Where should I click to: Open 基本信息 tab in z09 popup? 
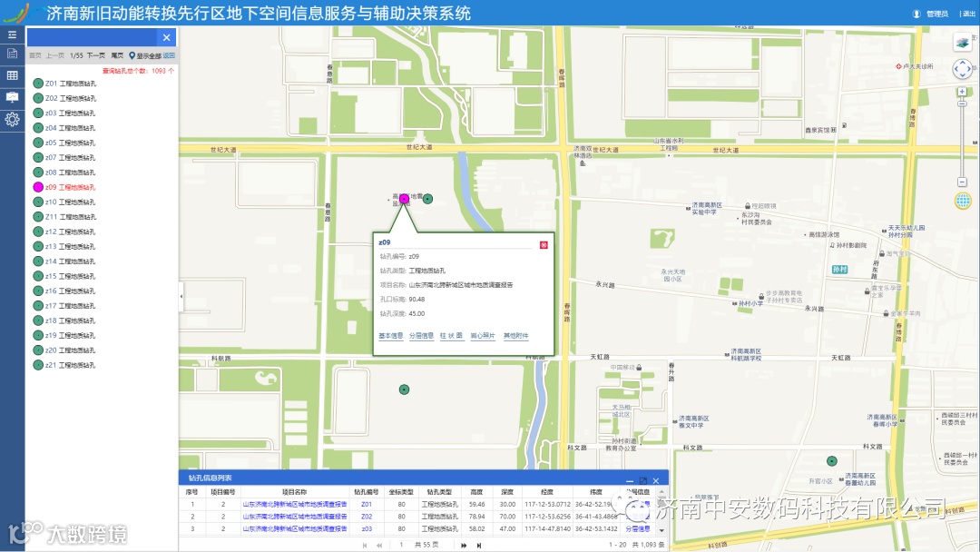390,336
